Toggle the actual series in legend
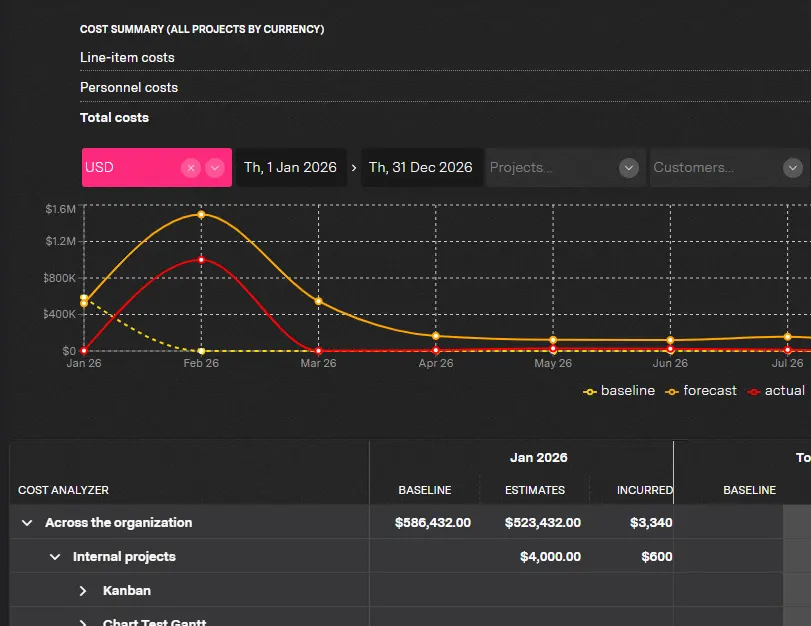 click(776, 391)
